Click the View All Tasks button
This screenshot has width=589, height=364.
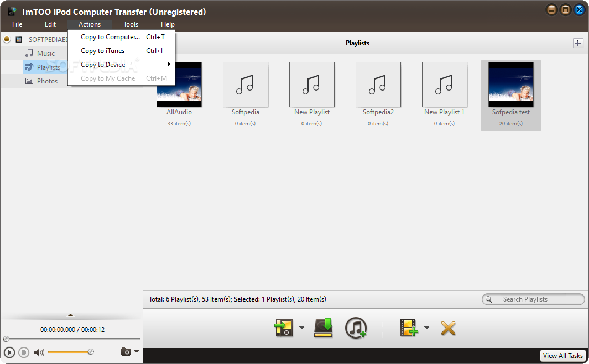click(562, 355)
